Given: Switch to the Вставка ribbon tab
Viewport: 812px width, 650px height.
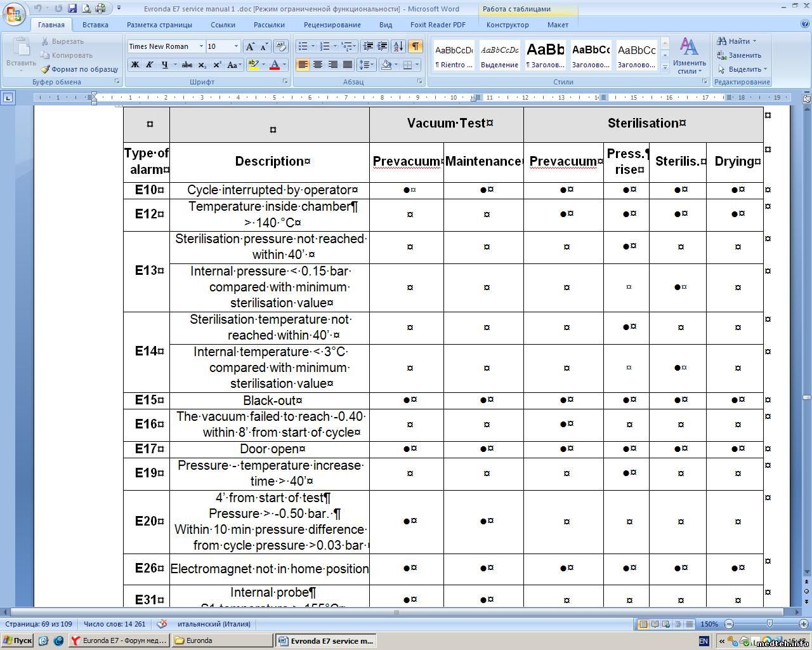Looking at the screenshot, I should pyautogui.click(x=95, y=25).
